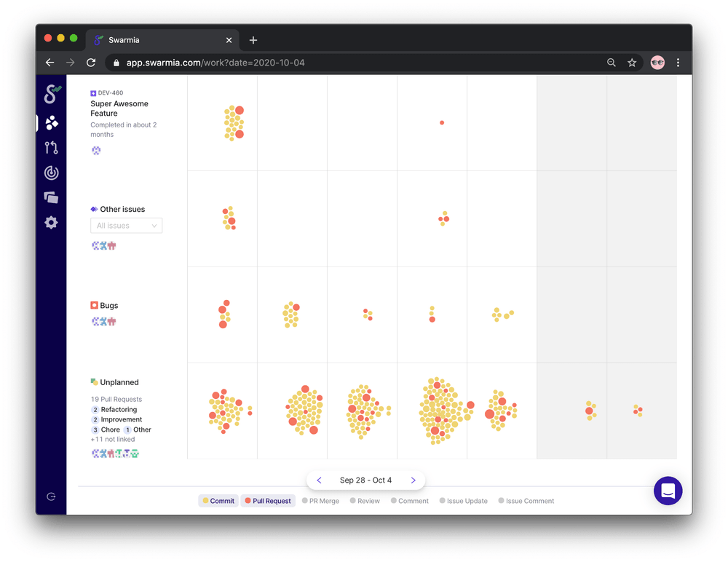
Task: Toggle the Pull Request legend filter
Action: 269,500
